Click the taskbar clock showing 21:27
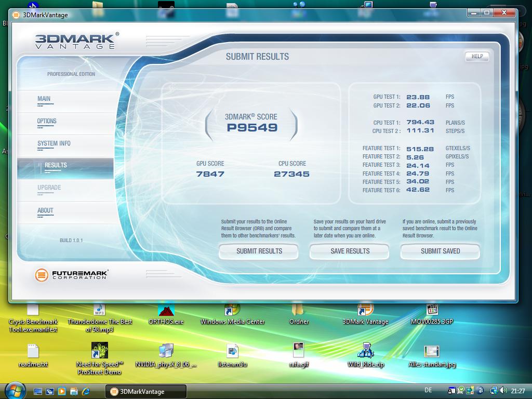This screenshot has height=399, width=532. point(518,391)
